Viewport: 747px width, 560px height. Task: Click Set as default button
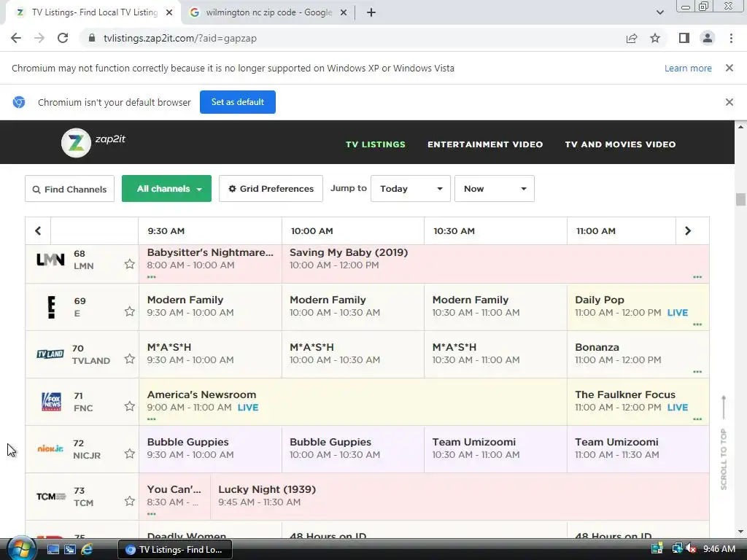(x=238, y=102)
